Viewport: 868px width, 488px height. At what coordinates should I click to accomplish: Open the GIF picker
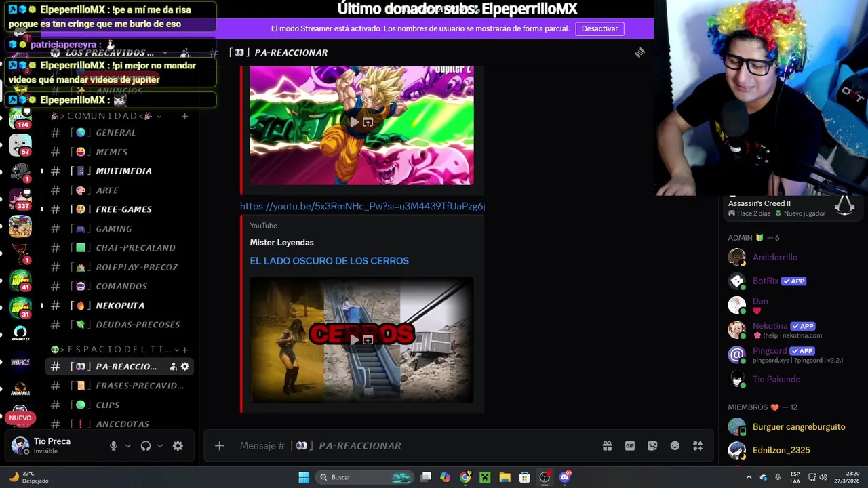click(x=630, y=445)
